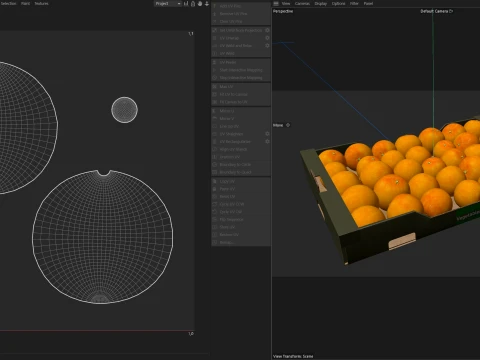Choose Start Interactive Mapping
The image size is (480, 360).
[x=241, y=70]
